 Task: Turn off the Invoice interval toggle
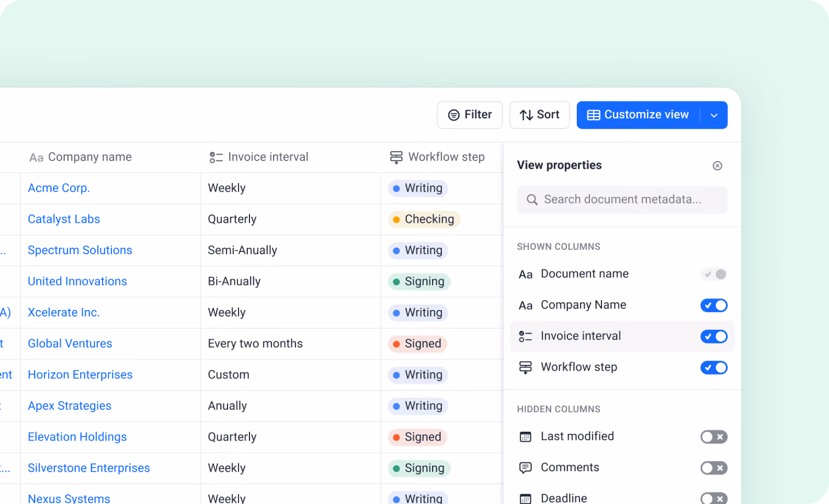pyautogui.click(x=714, y=336)
